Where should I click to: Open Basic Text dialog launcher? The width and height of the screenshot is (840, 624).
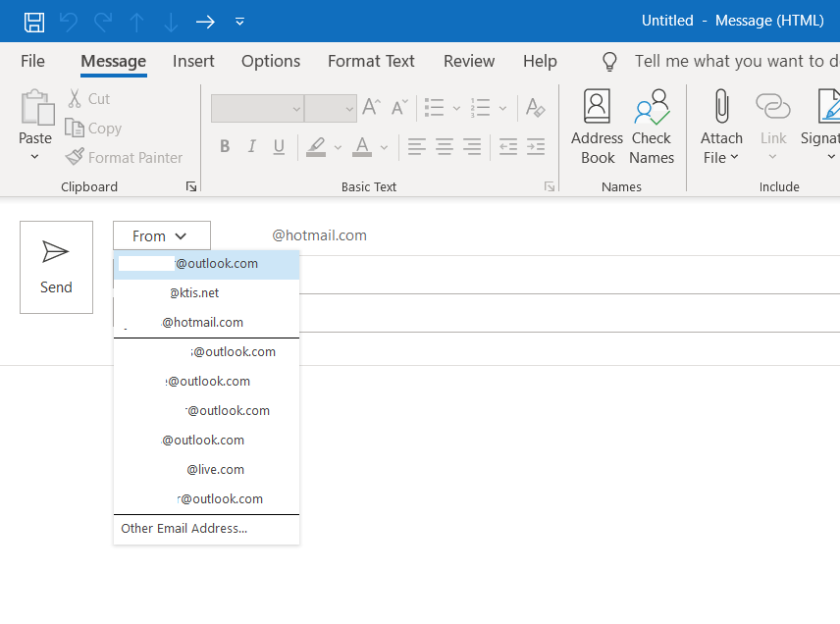click(550, 186)
